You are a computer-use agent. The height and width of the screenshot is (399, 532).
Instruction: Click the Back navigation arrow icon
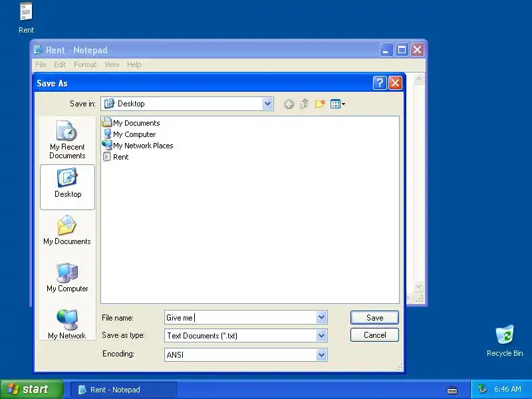pyautogui.click(x=289, y=104)
